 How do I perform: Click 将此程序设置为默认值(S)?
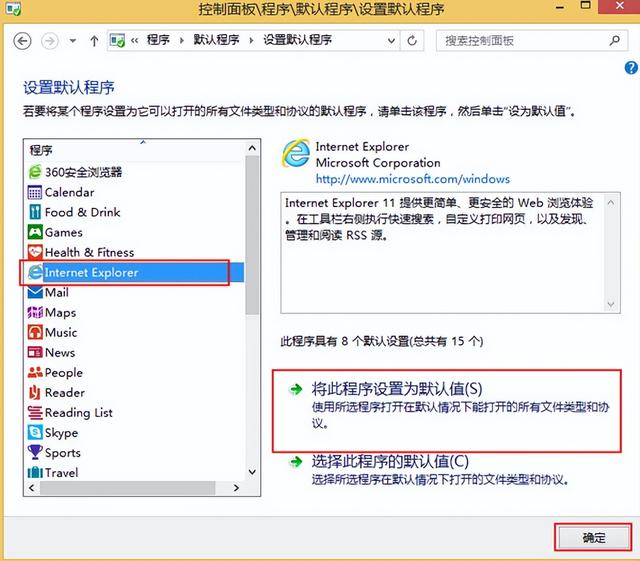click(x=397, y=389)
